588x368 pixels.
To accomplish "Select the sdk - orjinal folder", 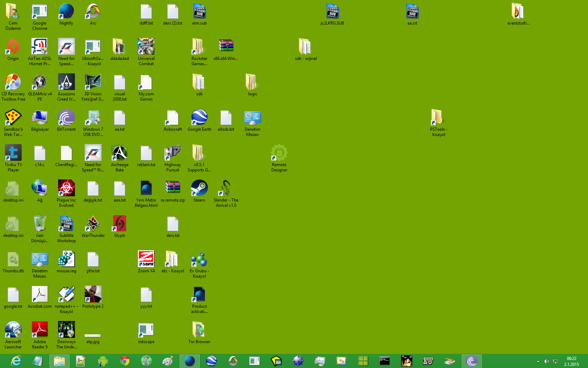I will [306, 50].
